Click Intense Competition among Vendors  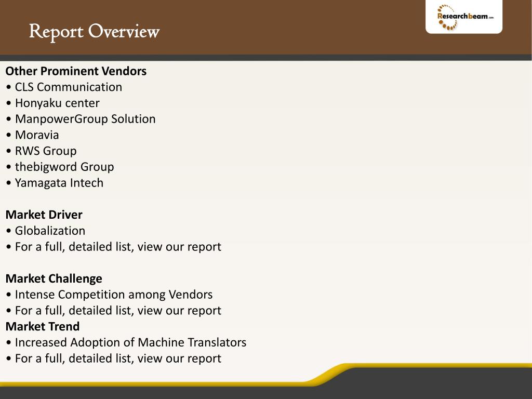tap(109, 295)
